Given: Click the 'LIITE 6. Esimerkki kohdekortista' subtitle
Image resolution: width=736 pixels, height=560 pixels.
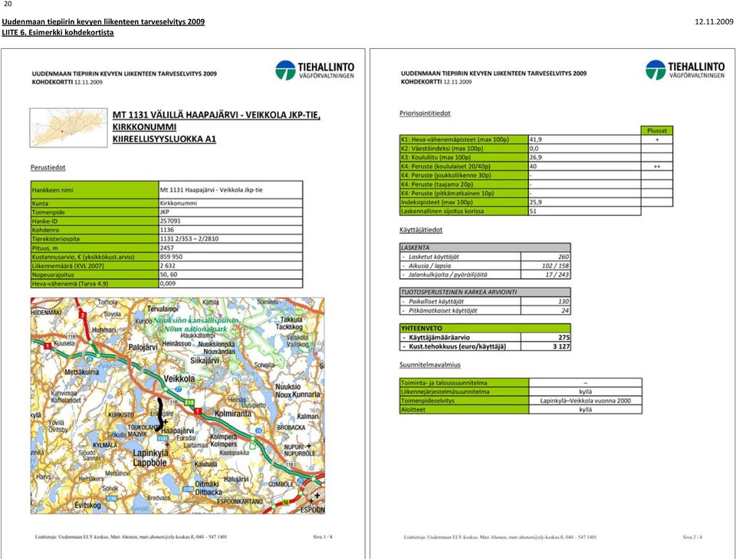Looking at the screenshot, I should click(58, 32).
